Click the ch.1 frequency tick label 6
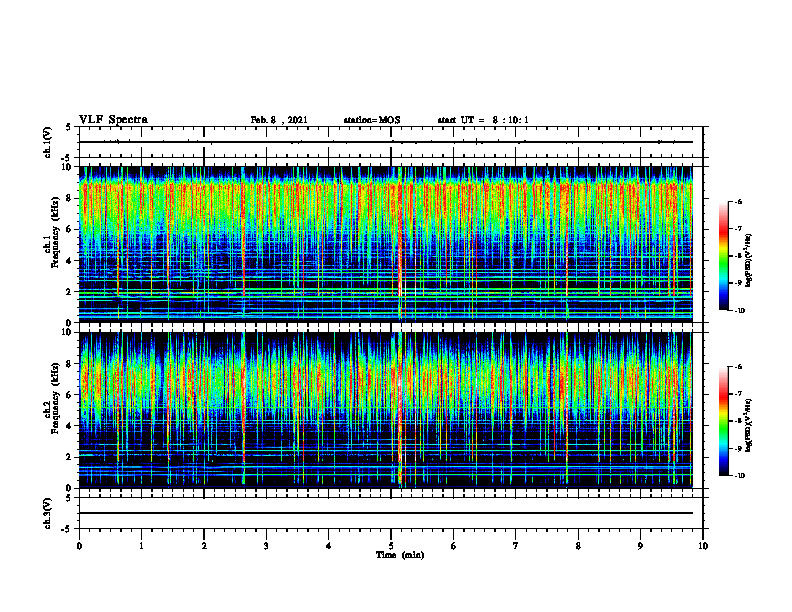 (69, 229)
